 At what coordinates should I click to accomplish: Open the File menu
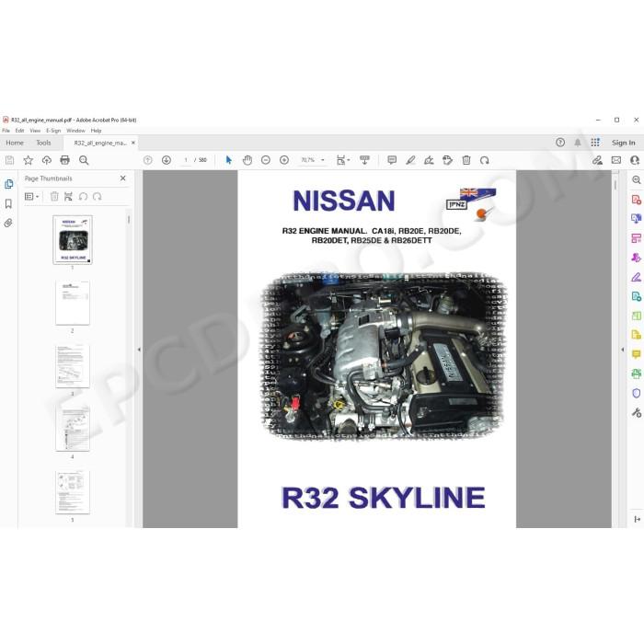click(x=6, y=131)
